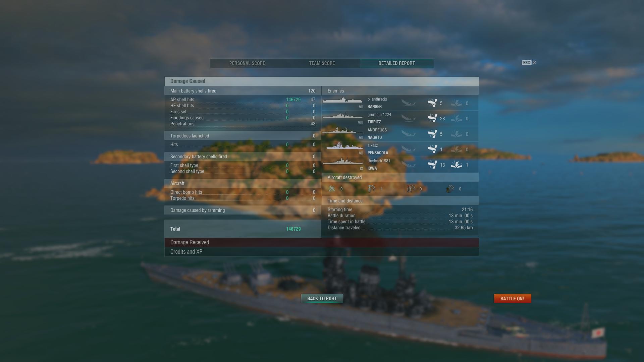The image size is (644, 362).
Task: Click the Back to Port button
Action: 322,298
